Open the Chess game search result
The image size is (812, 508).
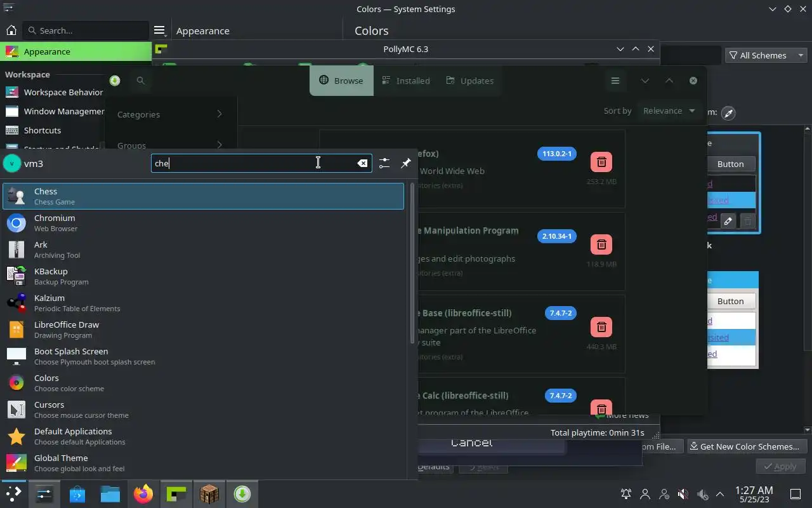click(203, 196)
